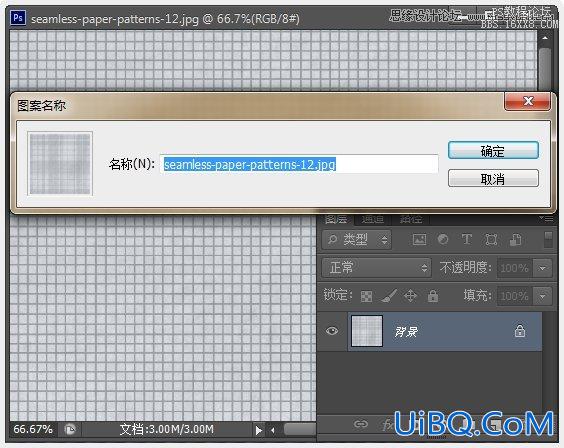Click the horizontal scrollbar thumb
This screenshot has height=448, width=564.
click(300, 429)
